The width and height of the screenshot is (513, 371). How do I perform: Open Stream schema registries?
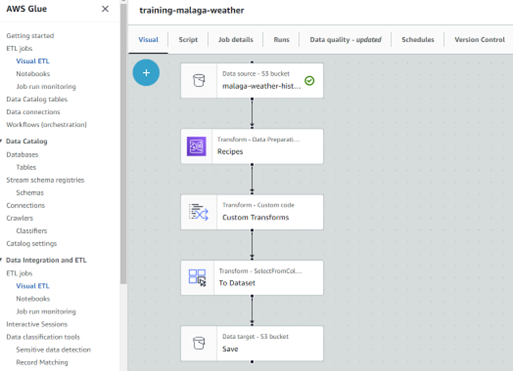tap(45, 180)
